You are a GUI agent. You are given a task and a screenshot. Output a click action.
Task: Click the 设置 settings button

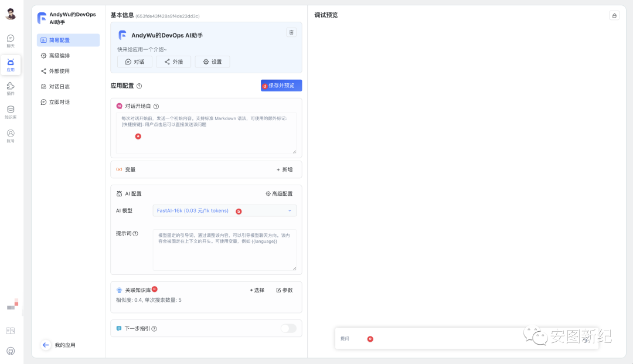coord(212,62)
